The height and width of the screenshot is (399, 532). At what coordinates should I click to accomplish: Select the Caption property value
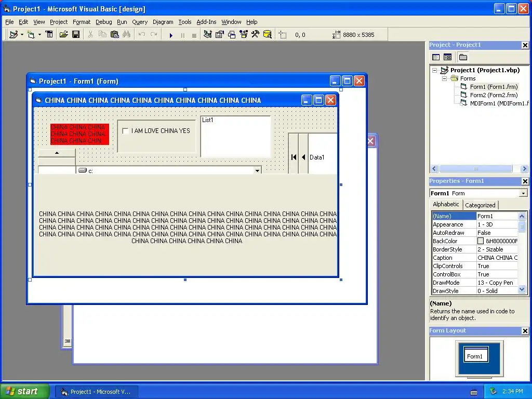coord(497,258)
